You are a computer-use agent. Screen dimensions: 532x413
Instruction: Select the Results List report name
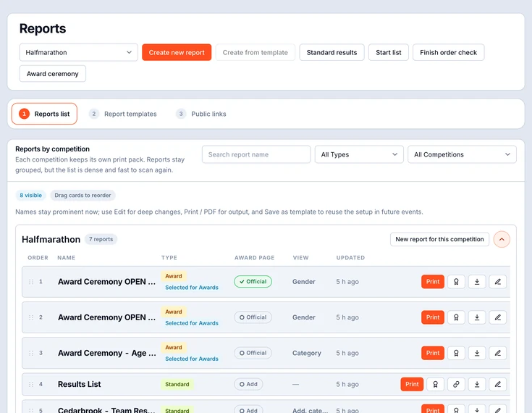80,384
